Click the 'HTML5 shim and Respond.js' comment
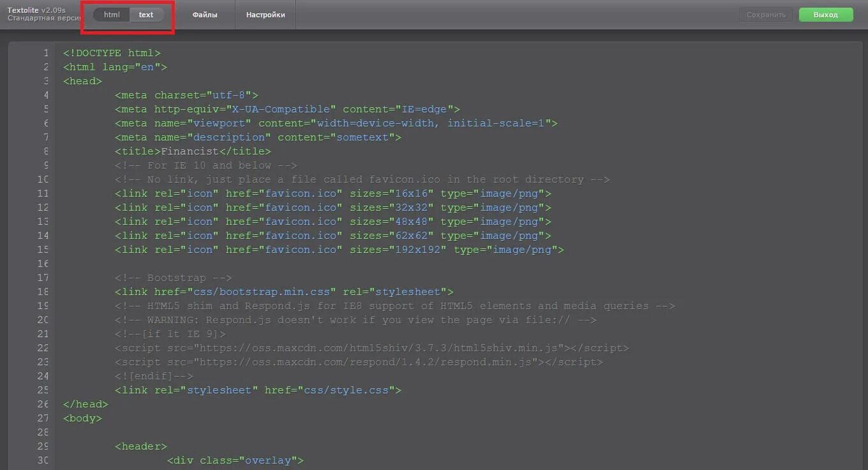This screenshot has height=470, width=868. click(x=395, y=306)
